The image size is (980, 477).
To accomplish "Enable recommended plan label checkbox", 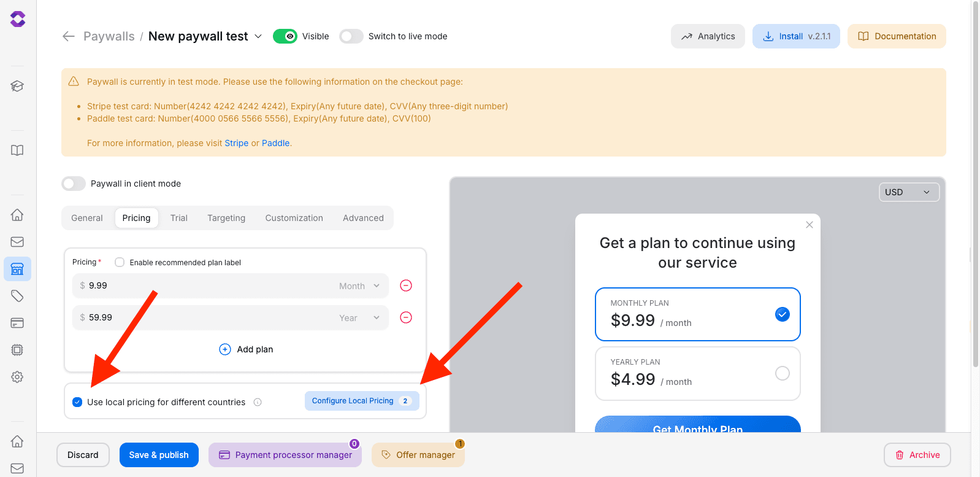I will click(x=119, y=262).
